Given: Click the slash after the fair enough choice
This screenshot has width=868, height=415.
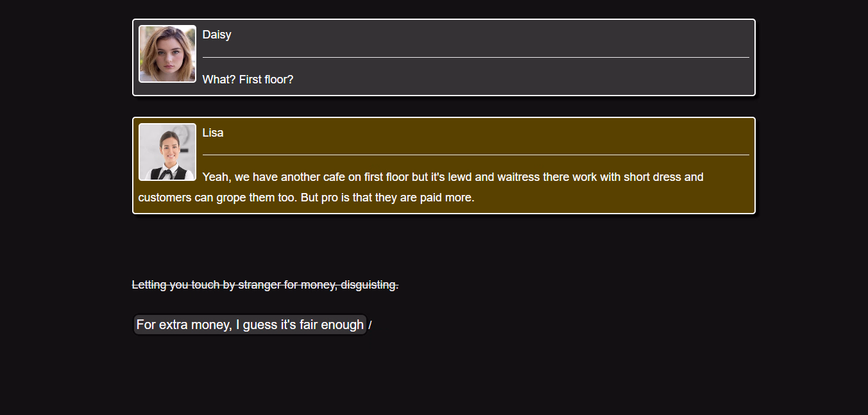Looking at the screenshot, I should click(370, 326).
